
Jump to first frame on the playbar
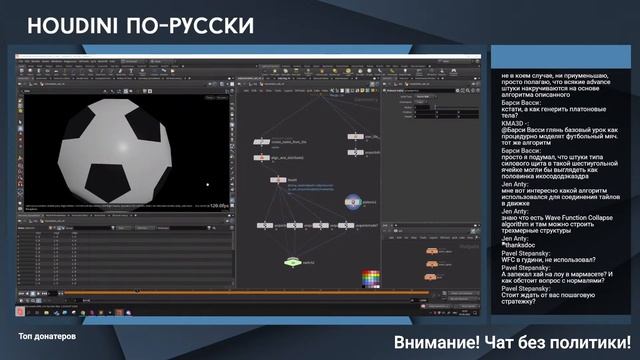click(22, 293)
